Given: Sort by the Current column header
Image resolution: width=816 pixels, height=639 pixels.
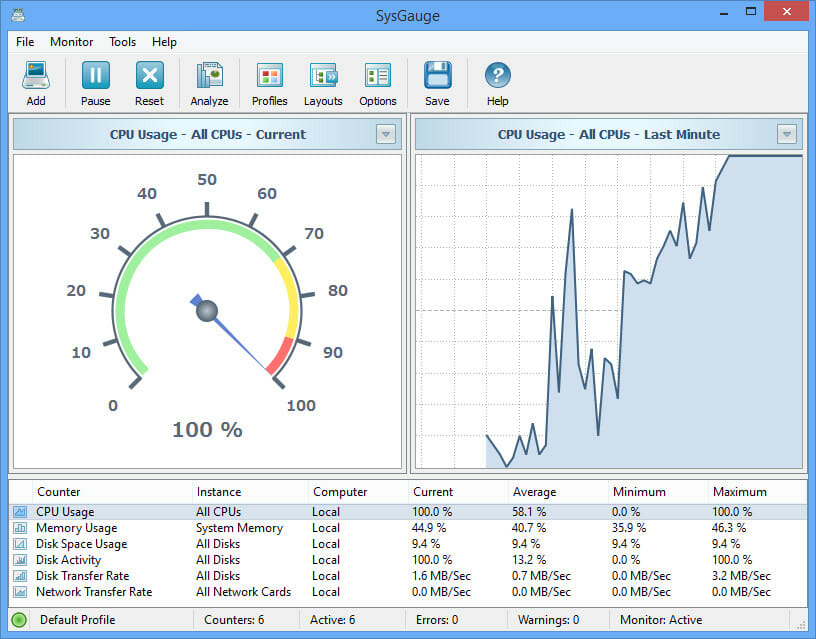Looking at the screenshot, I should tap(458, 492).
